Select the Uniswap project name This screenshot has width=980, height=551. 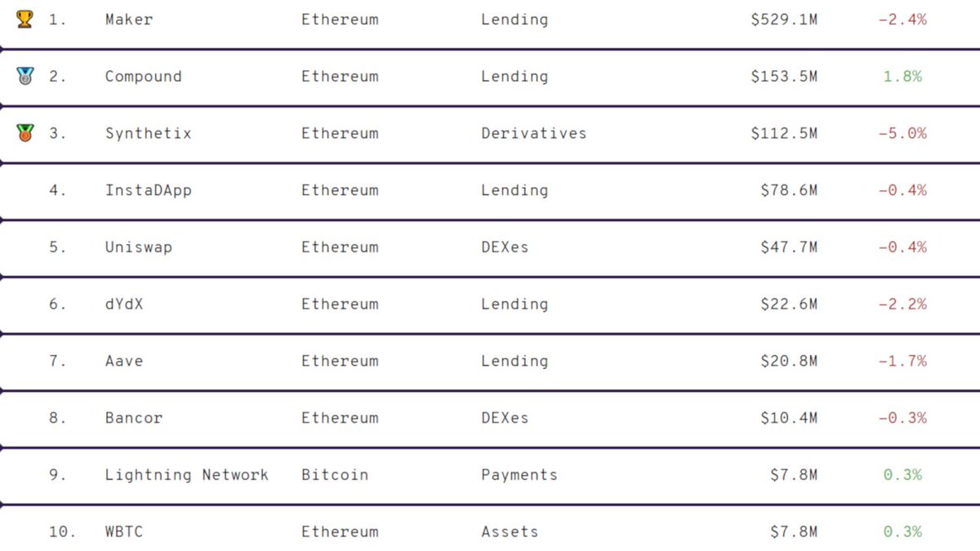139,247
